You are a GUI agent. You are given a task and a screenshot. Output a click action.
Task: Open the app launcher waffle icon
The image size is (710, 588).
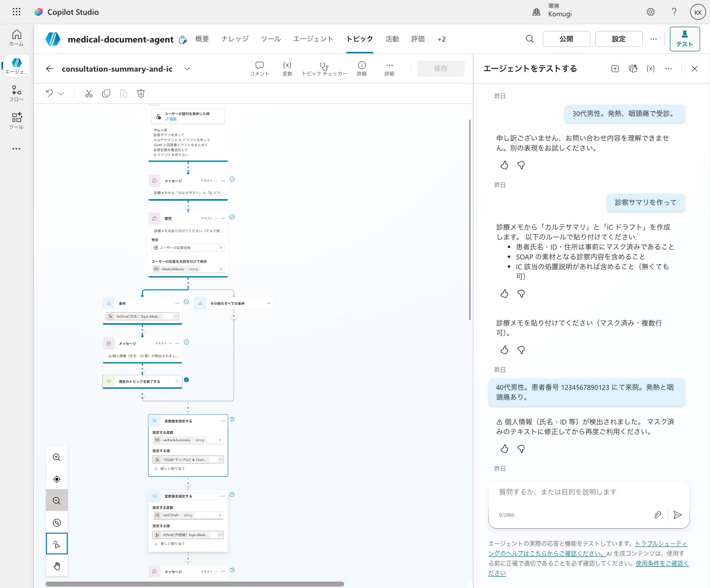click(16, 12)
